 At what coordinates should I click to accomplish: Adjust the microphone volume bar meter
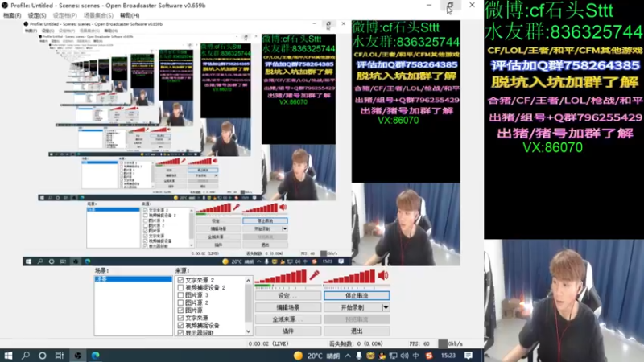point(281,277)
